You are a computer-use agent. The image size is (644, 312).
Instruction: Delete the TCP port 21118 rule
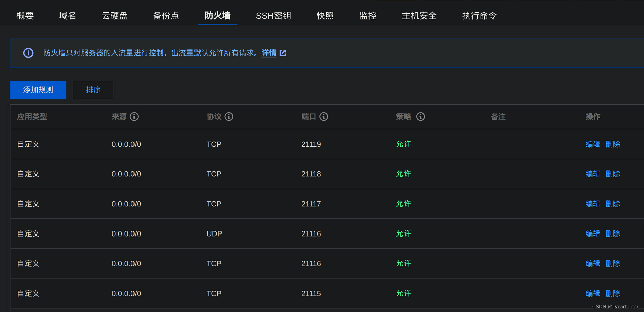[x=613, y=174]
